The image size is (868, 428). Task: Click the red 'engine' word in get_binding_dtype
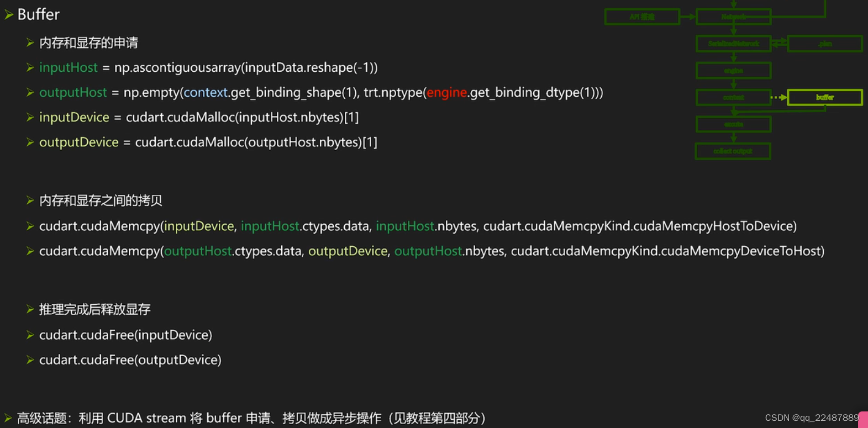pyautogui.click(x=446, y=93)
